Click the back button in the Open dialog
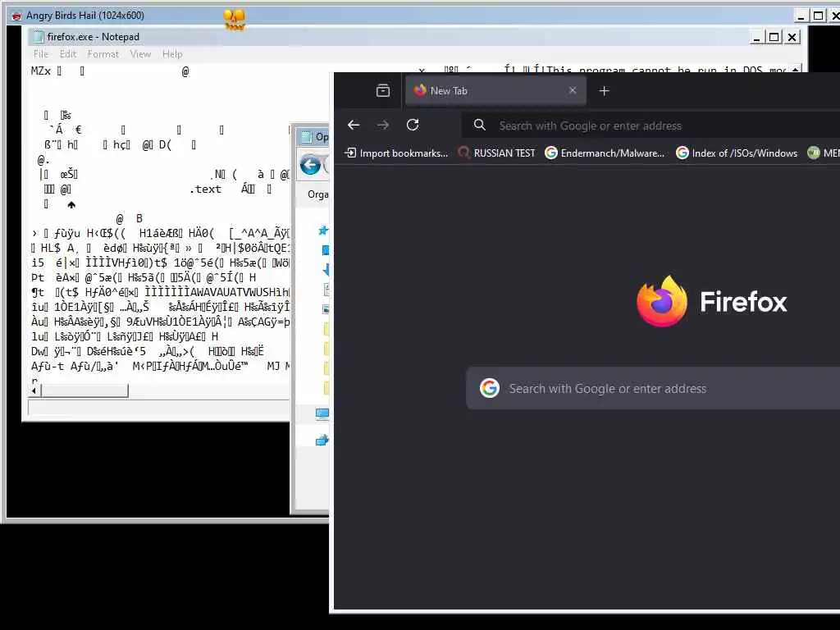Image resolution: width=840 pixels, height=630 pixels. (310, 165)
